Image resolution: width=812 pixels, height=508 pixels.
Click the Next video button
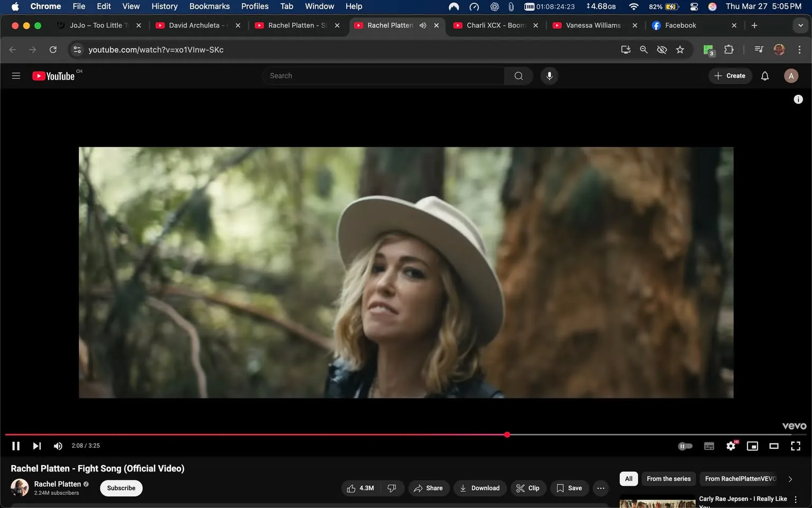point(36,446)
